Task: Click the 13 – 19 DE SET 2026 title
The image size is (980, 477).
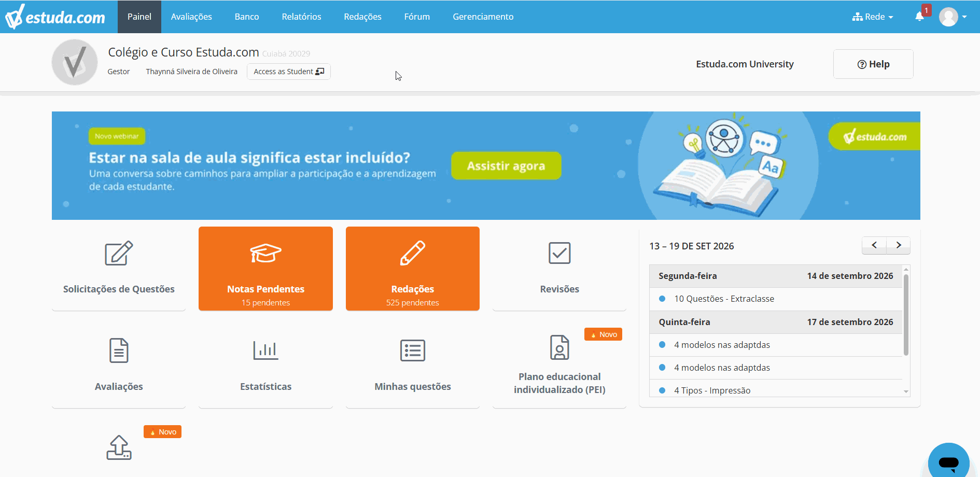Action: 692,246
